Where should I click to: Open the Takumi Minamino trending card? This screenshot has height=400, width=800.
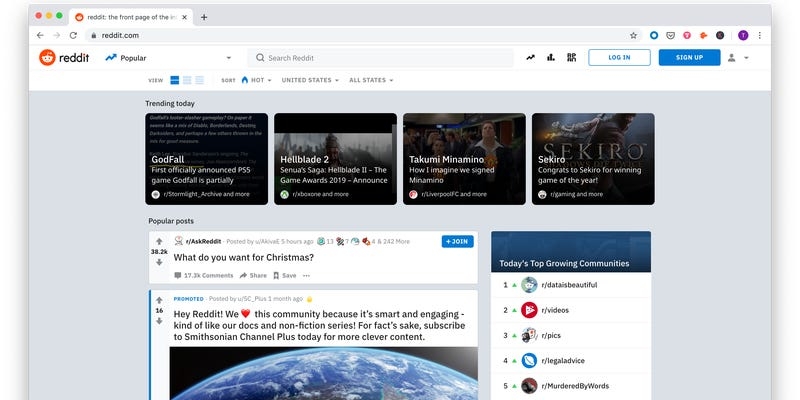point(464,159)
